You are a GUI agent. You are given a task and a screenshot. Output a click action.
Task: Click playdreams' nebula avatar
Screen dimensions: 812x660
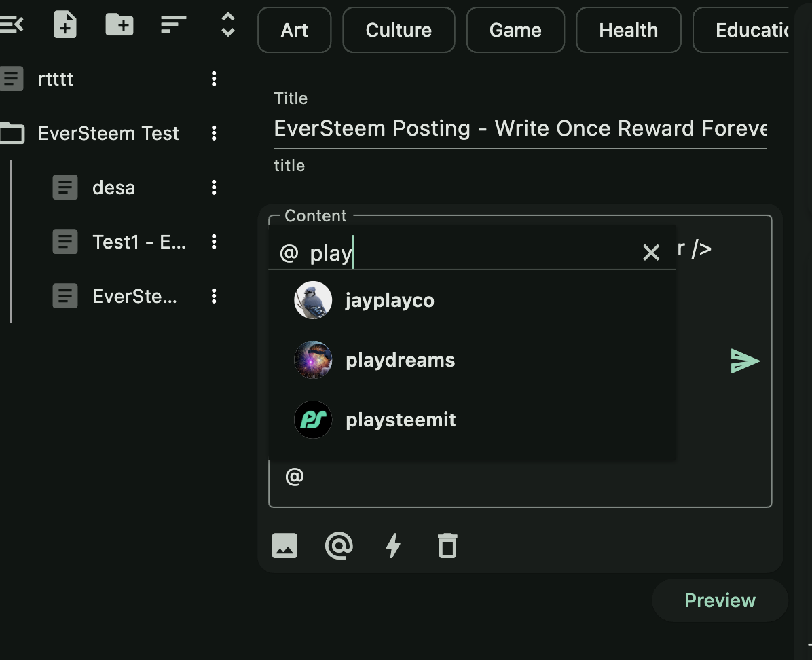pos(313,360)
